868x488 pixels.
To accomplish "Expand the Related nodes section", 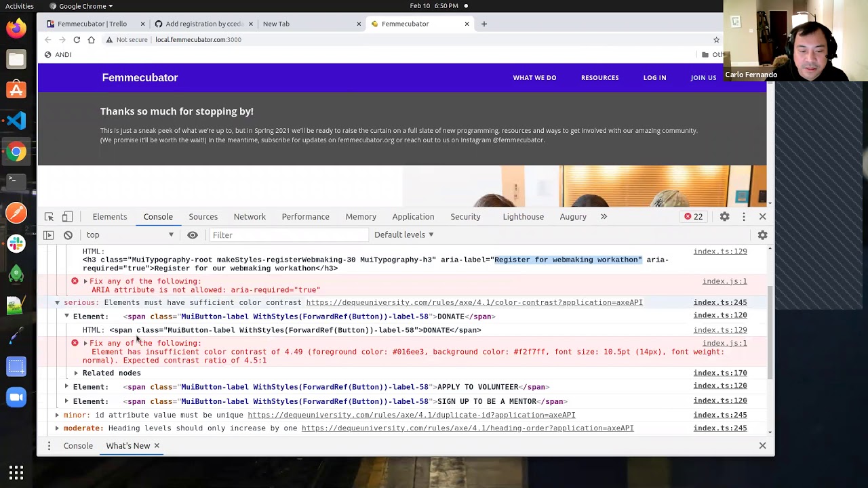I will click(76, 373).
